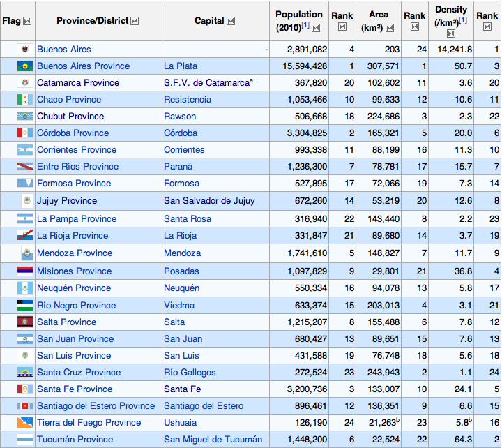Viewport: 502px width, 448px height.
Task: Sort table by the Flag column
Action: point(27,21)
